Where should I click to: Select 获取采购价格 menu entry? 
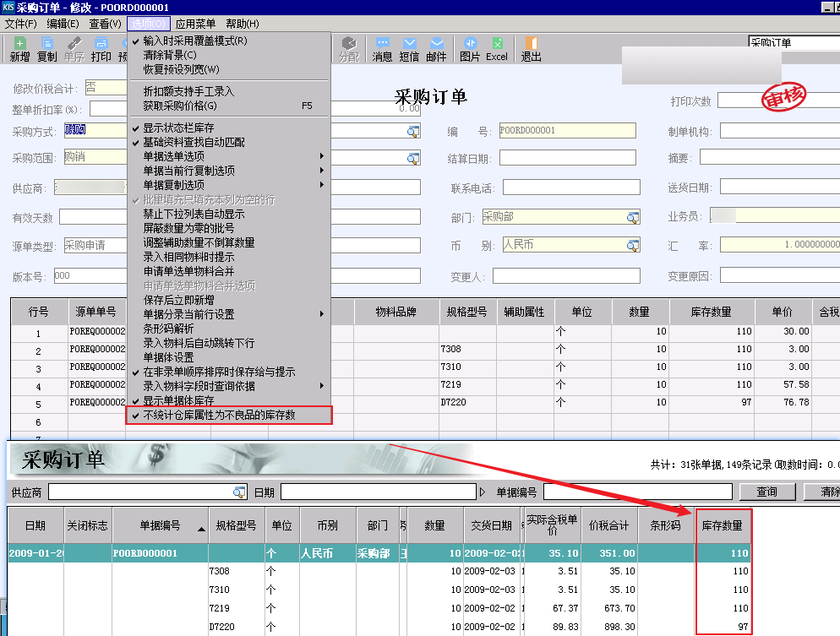tap(180, 106)
